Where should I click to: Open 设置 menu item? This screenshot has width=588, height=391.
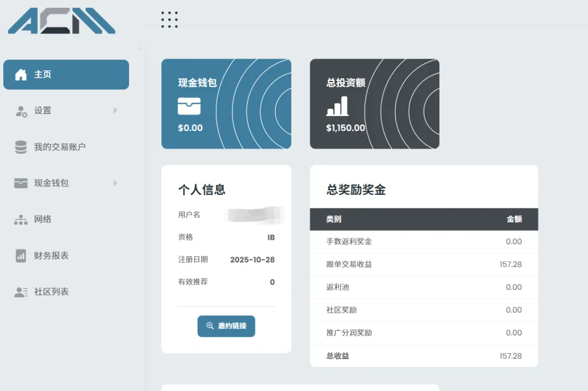(66, 111)
